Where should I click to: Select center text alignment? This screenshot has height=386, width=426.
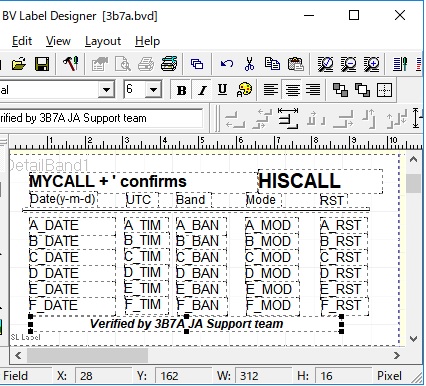coord(292,90)
